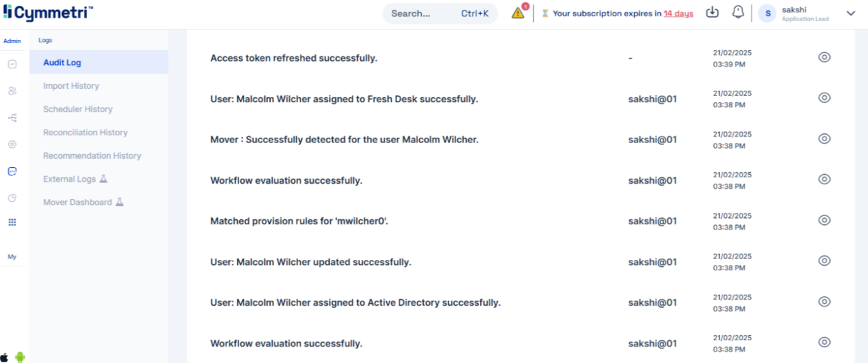
Task: Go to Import History
Action: [x=71, y=86]
